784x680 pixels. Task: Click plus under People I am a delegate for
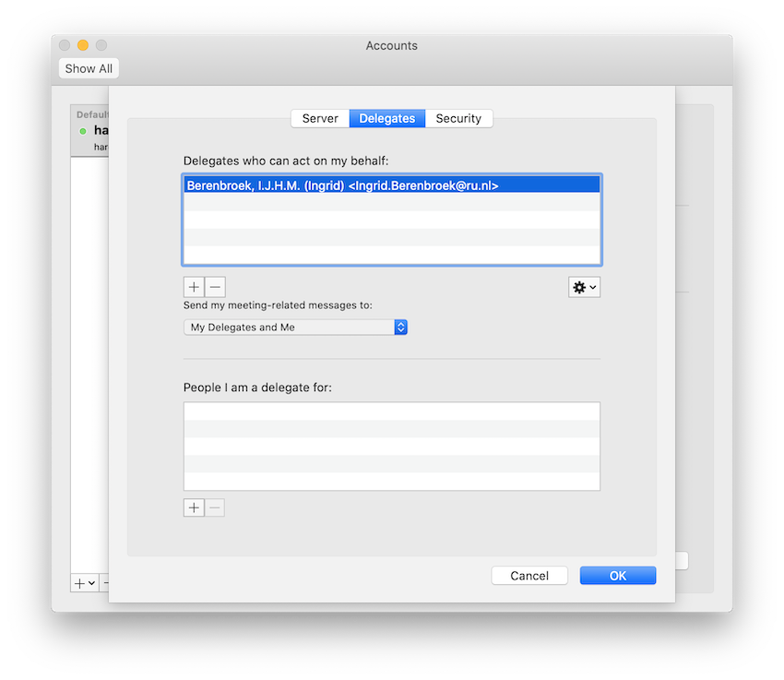click(194, 507)
